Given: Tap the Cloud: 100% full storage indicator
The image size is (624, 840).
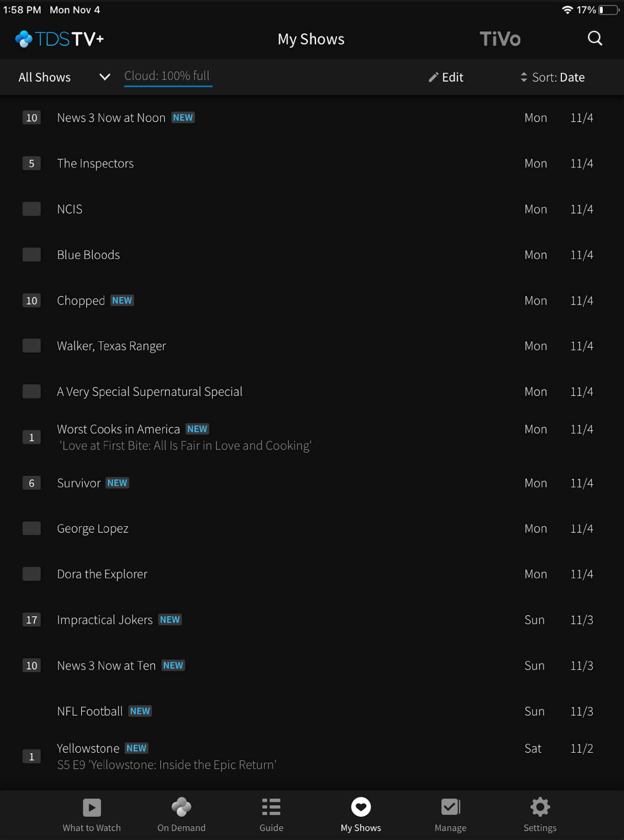Looking at the screenshot, I should (167, 76).
